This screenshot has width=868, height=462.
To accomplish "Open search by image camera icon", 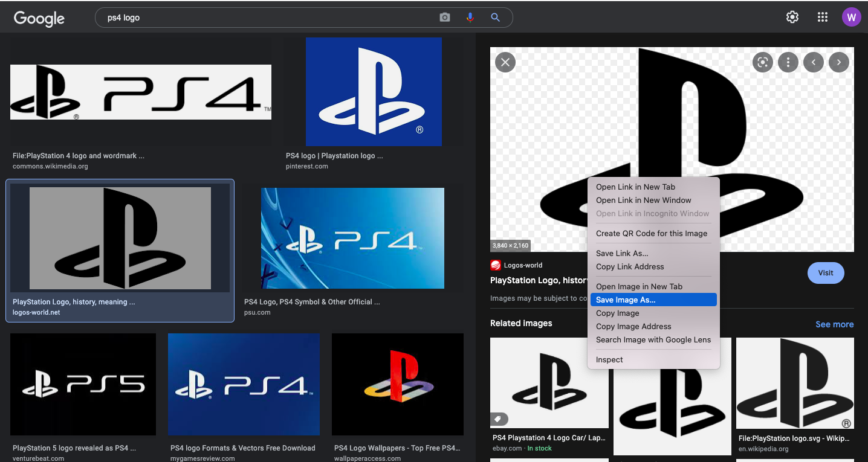I will pos(445,18).
